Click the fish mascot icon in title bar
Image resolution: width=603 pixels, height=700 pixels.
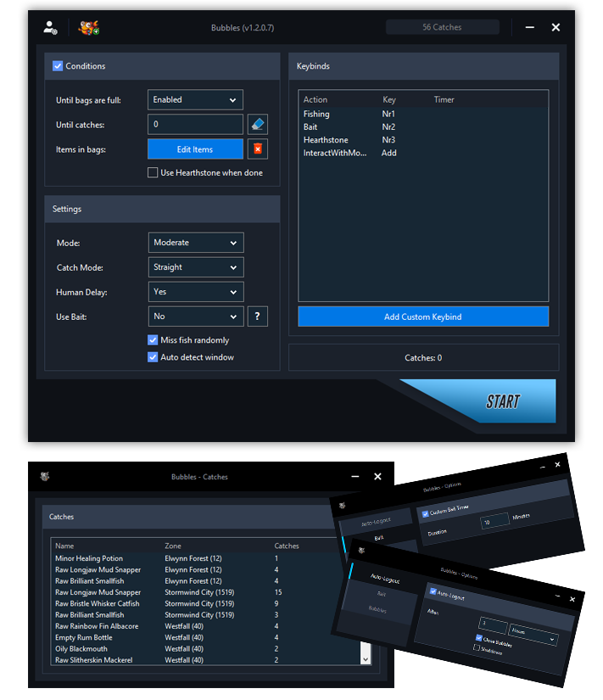click(88, 27)
